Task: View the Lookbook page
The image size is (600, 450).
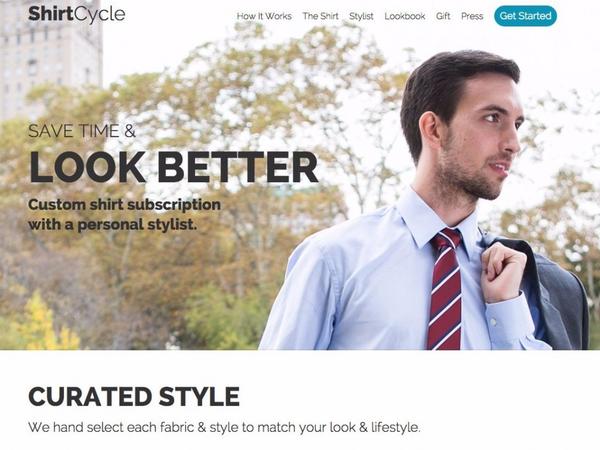Action: 405,16
